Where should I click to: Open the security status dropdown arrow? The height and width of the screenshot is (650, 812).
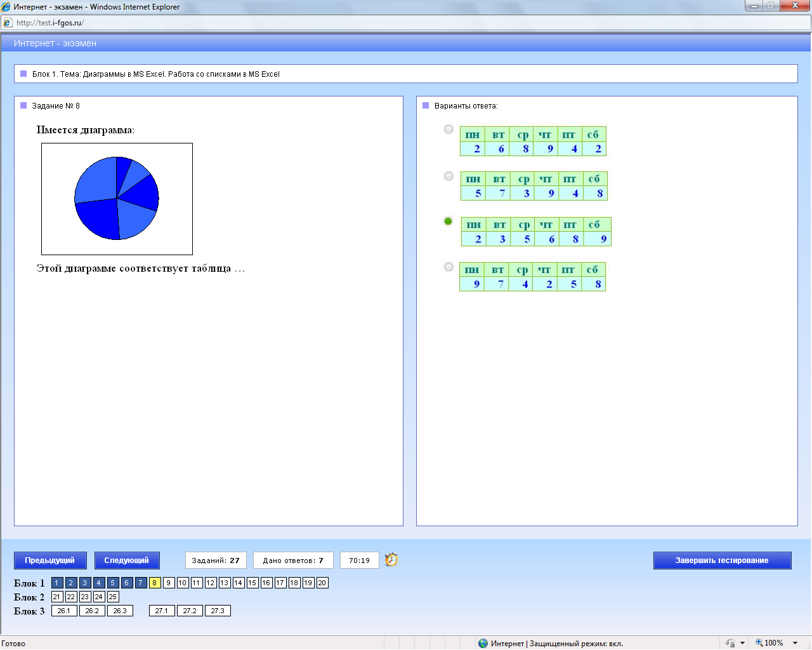(742, 643)
